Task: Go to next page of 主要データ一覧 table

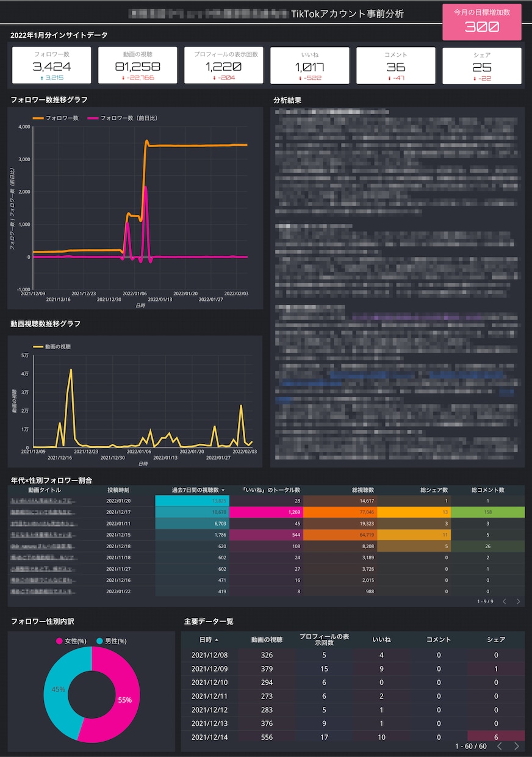Action: click(x=516, y=746)
